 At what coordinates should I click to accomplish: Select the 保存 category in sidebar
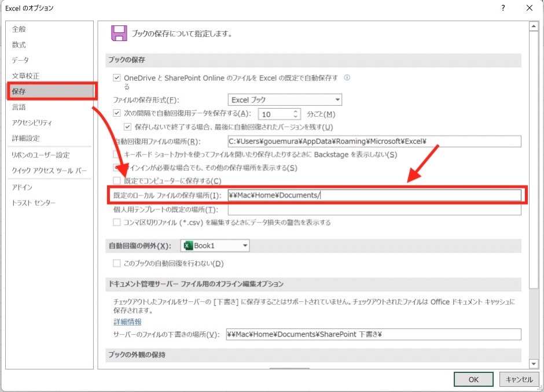click(51, 91)
